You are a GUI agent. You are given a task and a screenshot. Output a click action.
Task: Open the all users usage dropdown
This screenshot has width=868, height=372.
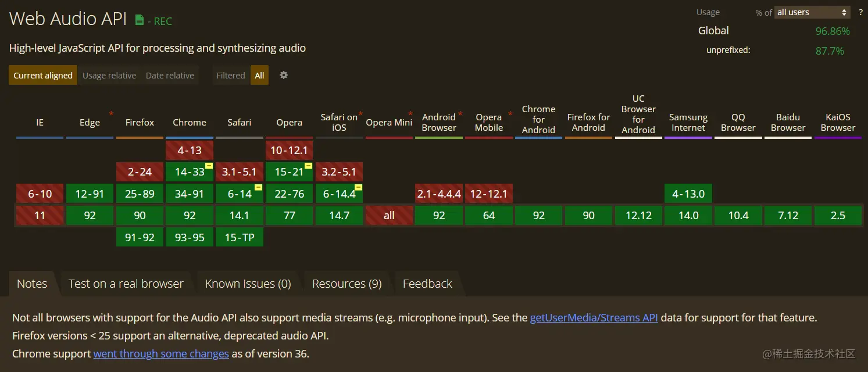pyautogui.click(x=812, y=12)
